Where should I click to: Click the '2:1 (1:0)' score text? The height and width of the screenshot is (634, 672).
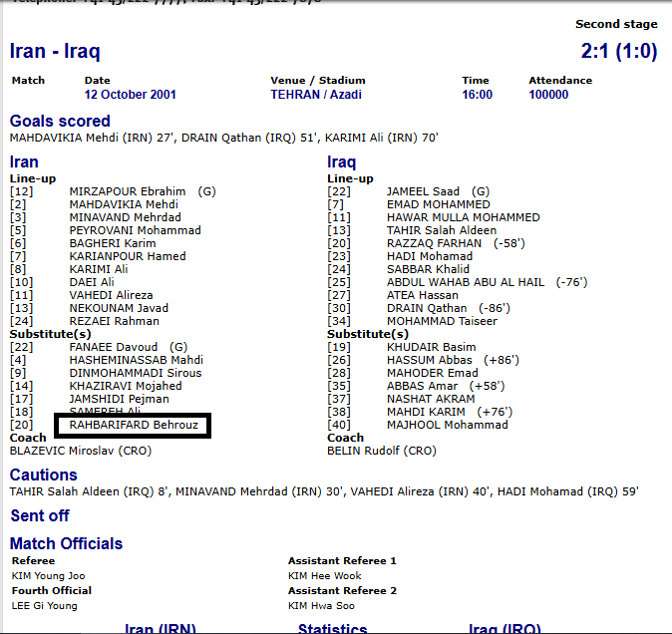(x=619, y=51)
